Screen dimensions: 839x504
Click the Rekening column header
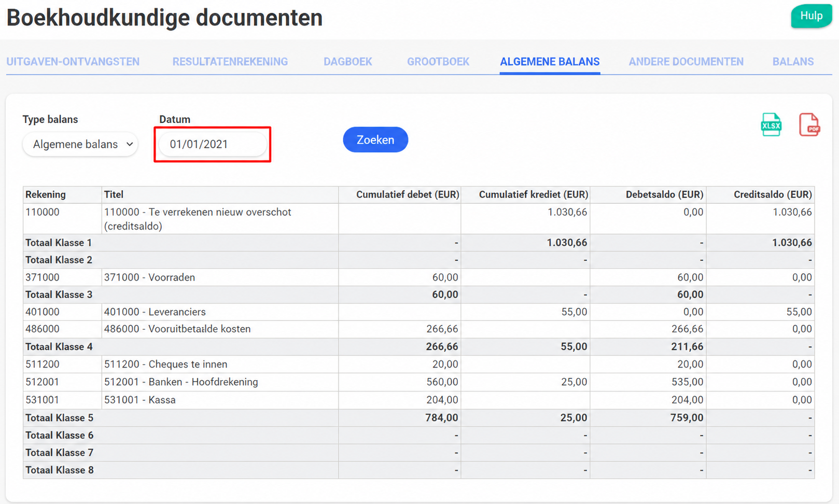point(62,194)
